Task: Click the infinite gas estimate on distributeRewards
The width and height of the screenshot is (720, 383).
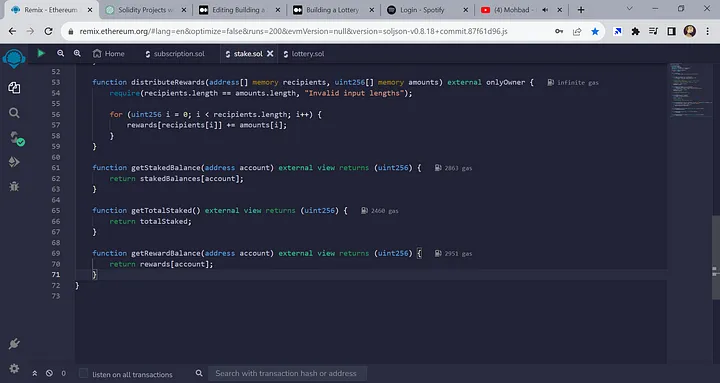Action: 573,83
